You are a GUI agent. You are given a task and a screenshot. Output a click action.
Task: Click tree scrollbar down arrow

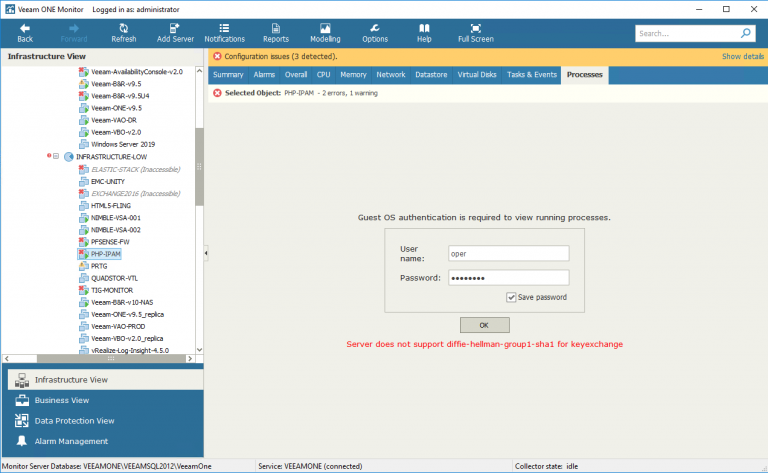[199, 350]
